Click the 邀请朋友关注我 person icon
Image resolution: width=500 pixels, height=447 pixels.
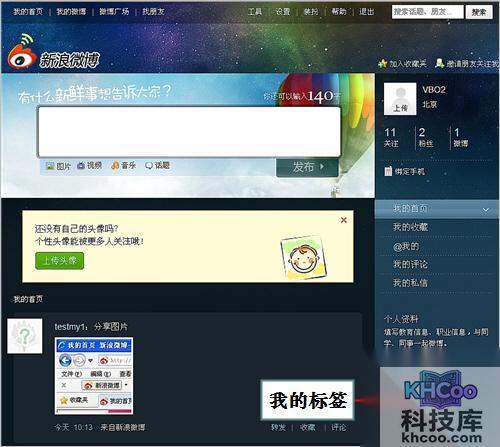click(x=440, y=63)
